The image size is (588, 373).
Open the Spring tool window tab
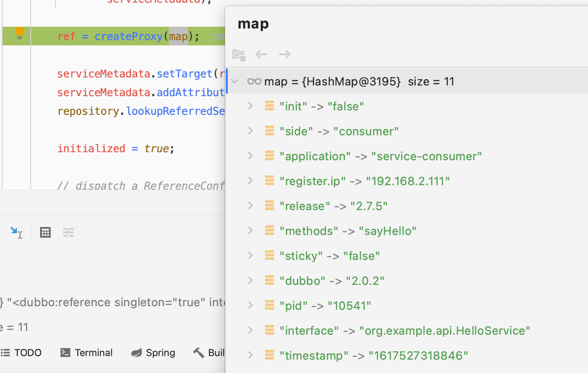[153, 353]
